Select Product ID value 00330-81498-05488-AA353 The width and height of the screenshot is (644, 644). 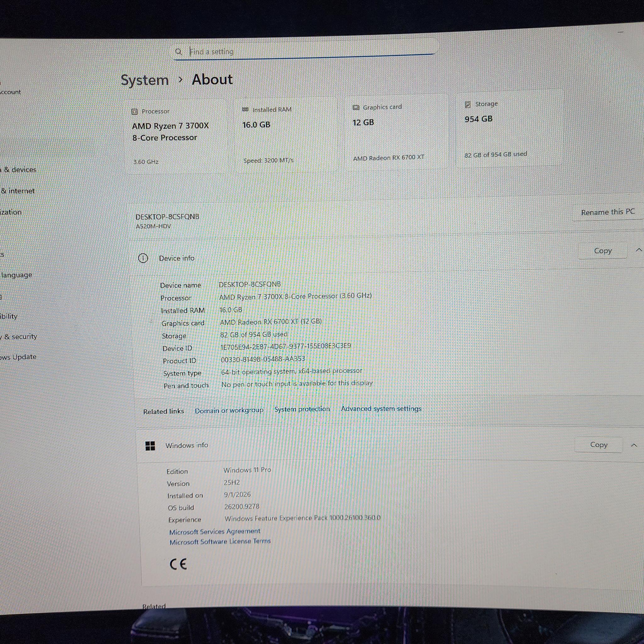pyautogui.click(x=263, y=359)
